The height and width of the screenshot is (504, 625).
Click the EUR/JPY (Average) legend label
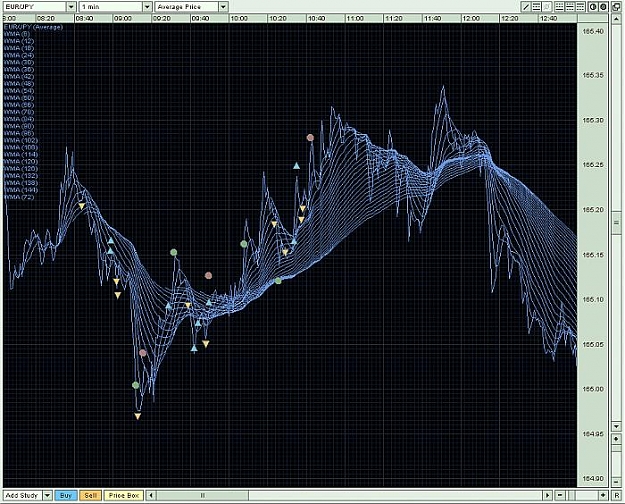pos(33,27)
